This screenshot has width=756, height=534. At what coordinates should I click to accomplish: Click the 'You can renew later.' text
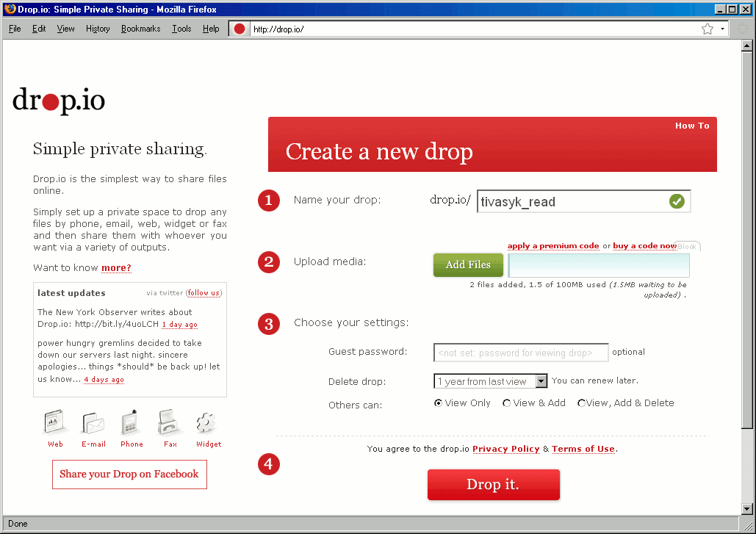(x=594, y=380)
